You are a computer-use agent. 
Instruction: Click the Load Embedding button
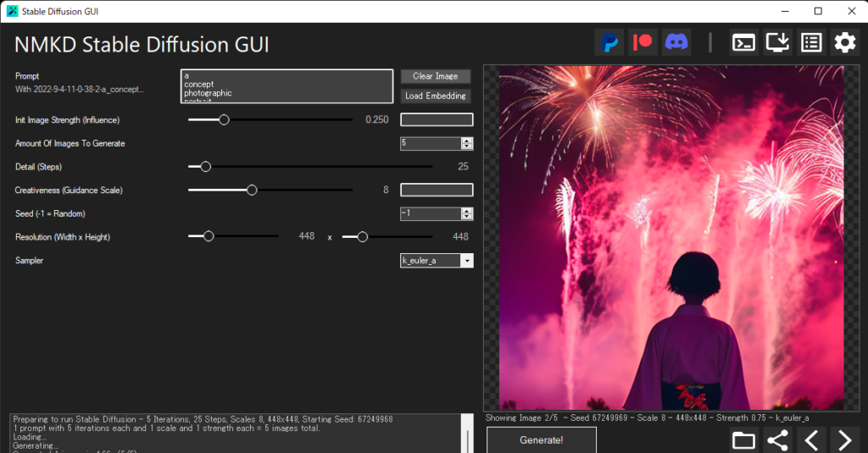point(435,96)
